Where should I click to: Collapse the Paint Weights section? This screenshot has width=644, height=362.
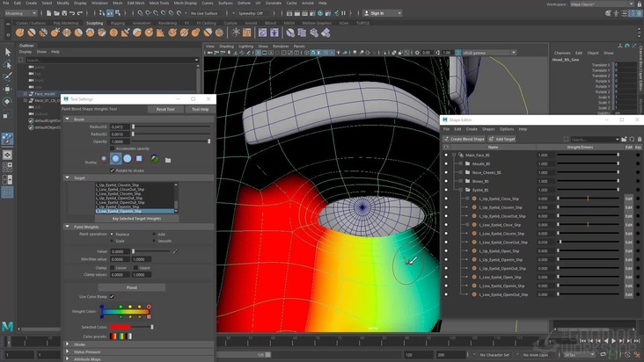coord(68,227)
